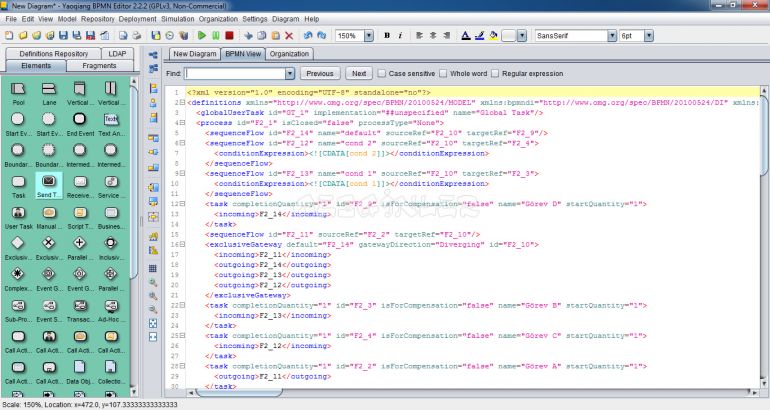Select the User Task element

18,217
